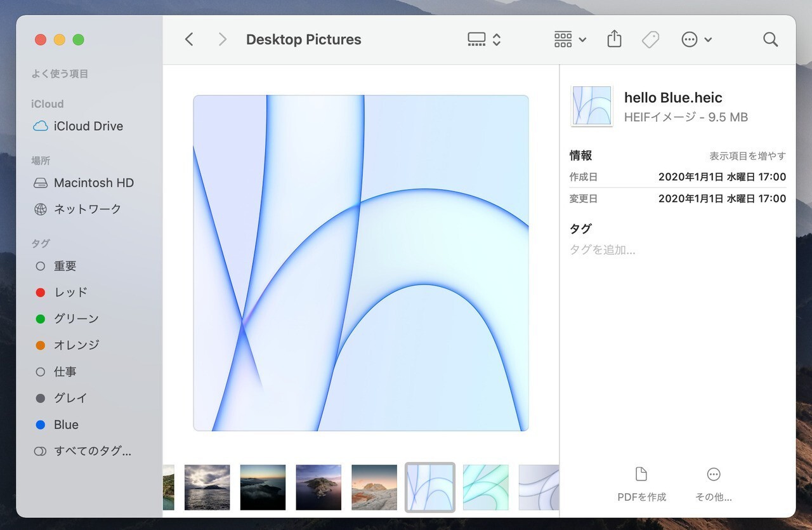The width and height of the screenshot is (812, 530).
Task: Click the その他… button
Action: 714,485
